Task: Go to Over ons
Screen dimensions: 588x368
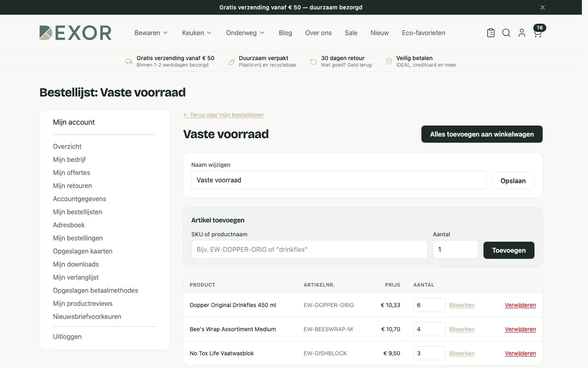Action: (x=318, y=33)
